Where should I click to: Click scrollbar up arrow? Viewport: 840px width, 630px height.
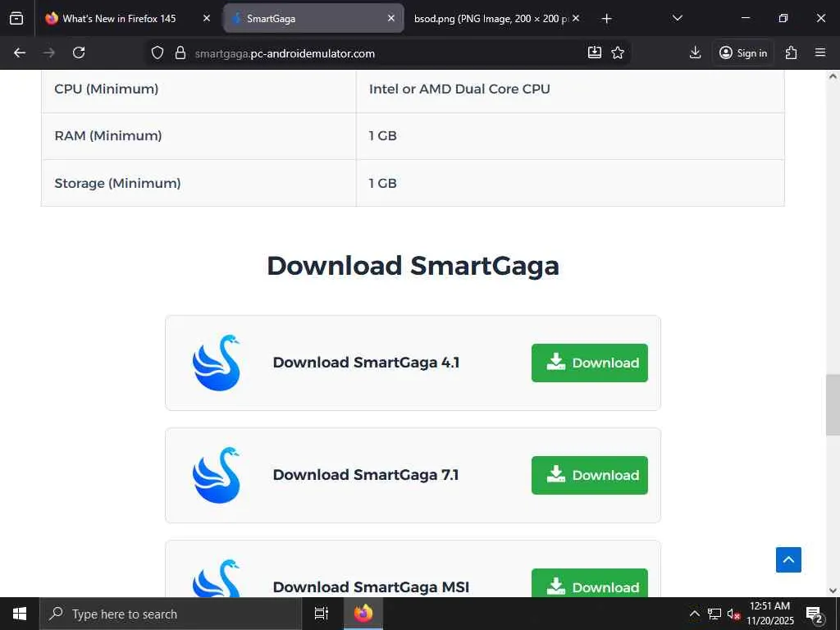pos(833,76)
